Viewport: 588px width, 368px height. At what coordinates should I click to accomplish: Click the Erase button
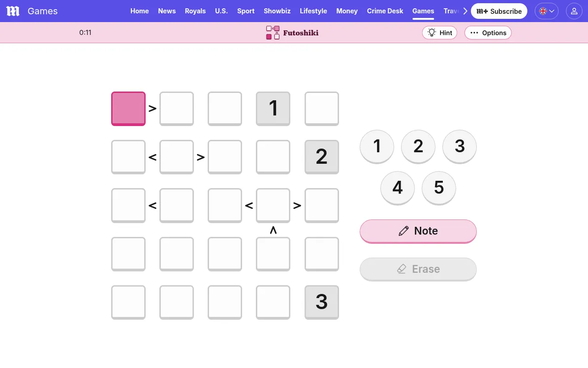click(418, 269)
